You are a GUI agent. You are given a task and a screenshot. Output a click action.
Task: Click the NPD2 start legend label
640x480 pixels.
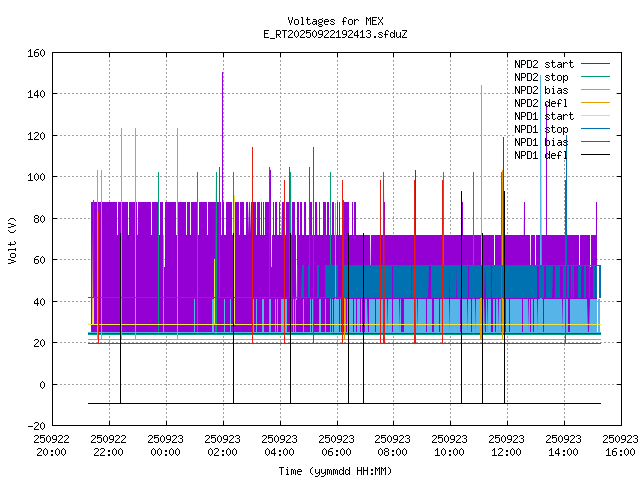coord(541,64)
